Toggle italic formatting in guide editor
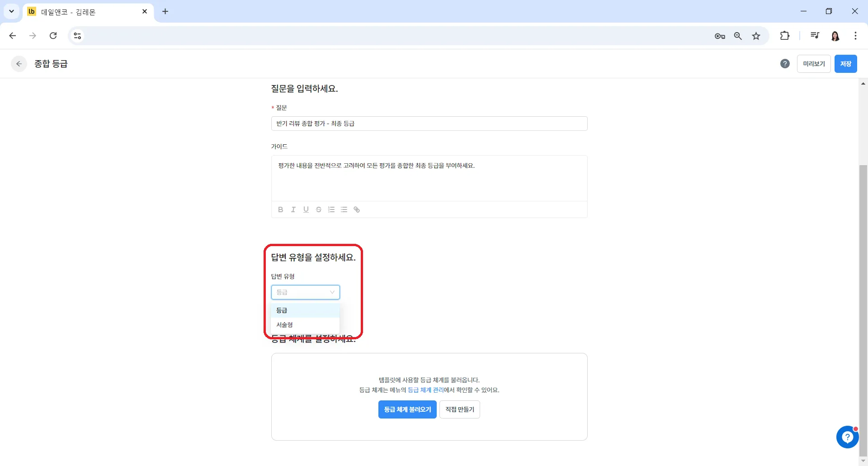Screen dimensions: 868x466 293,209
